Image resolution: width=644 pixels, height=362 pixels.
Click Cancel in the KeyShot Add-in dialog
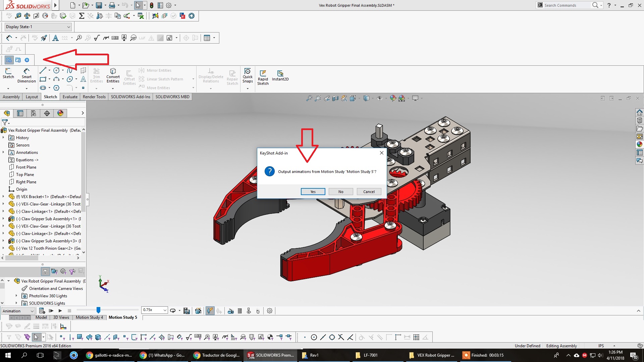[369, 191]
